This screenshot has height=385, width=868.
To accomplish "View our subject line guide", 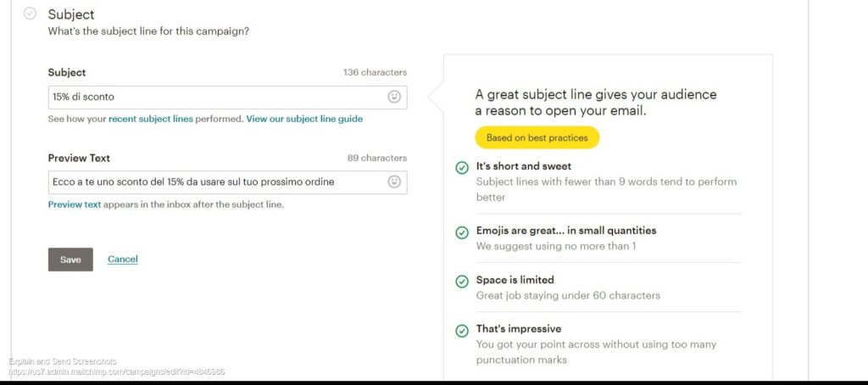I will (x=304, y=119).
